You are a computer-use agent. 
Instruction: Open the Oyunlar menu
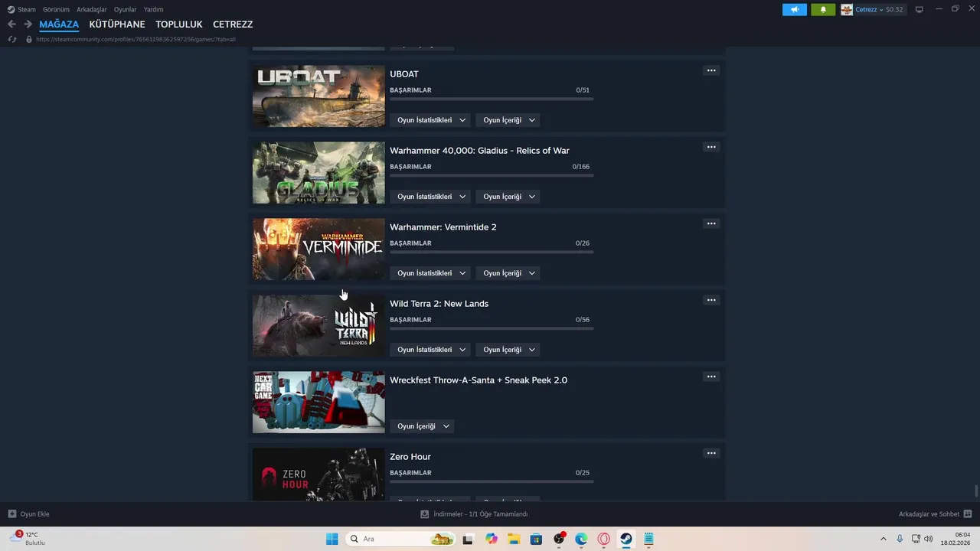point(126,9)
